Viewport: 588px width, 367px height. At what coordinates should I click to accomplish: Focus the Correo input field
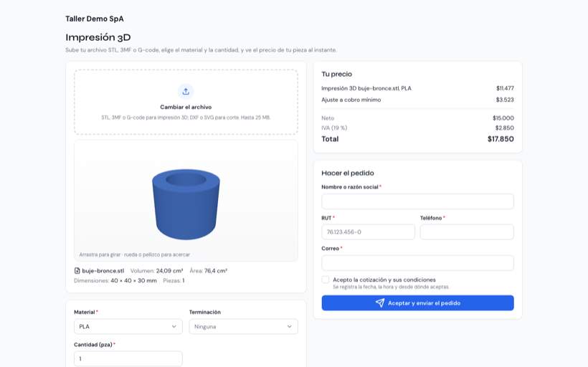[x=418, y=263]
